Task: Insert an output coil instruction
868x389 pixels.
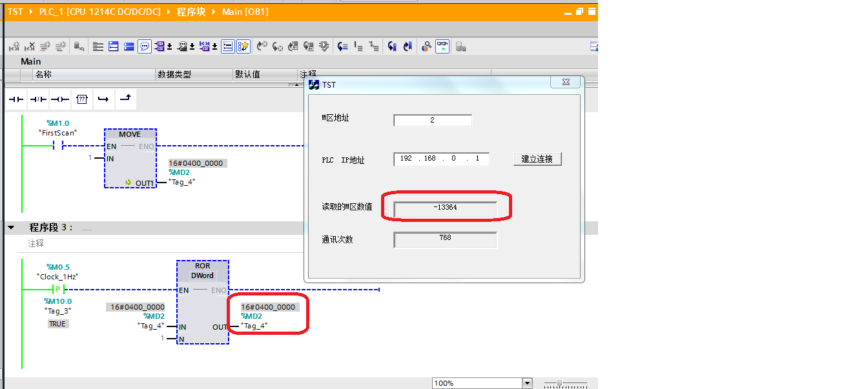Action: click(59, 99)
